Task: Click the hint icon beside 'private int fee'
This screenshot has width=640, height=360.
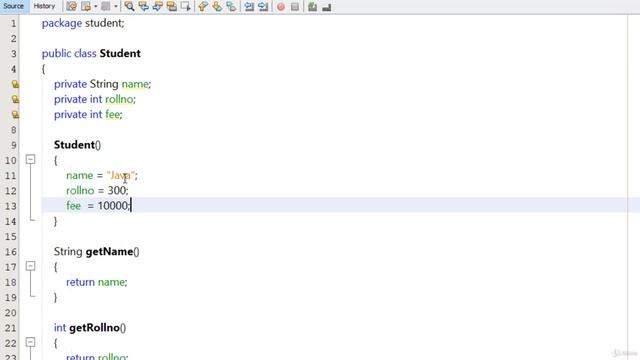Action: click(15, 115)
